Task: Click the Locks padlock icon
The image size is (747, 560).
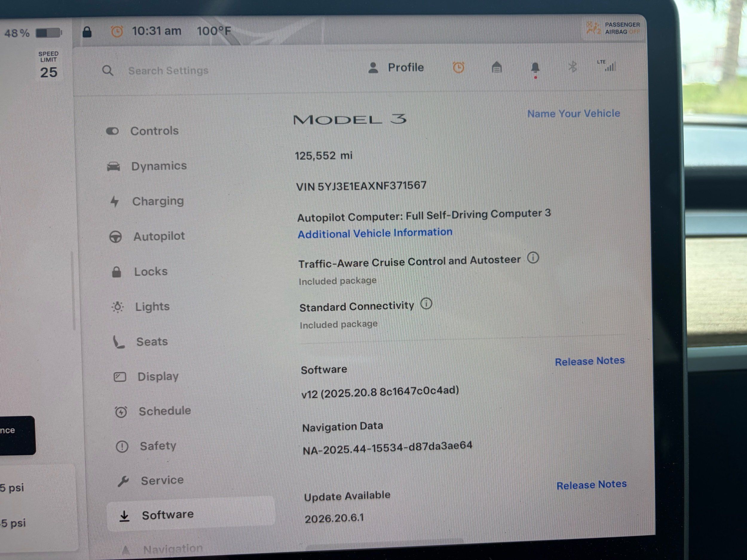Action: coord(117,272)
